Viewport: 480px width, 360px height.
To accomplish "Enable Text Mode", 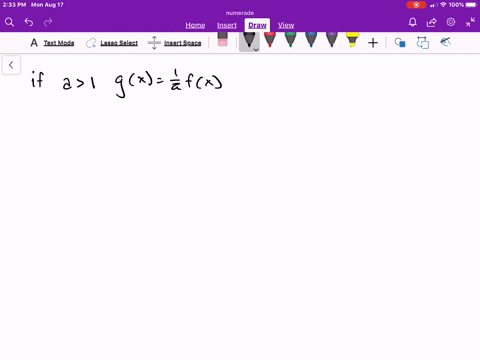I will click(52, 43).
